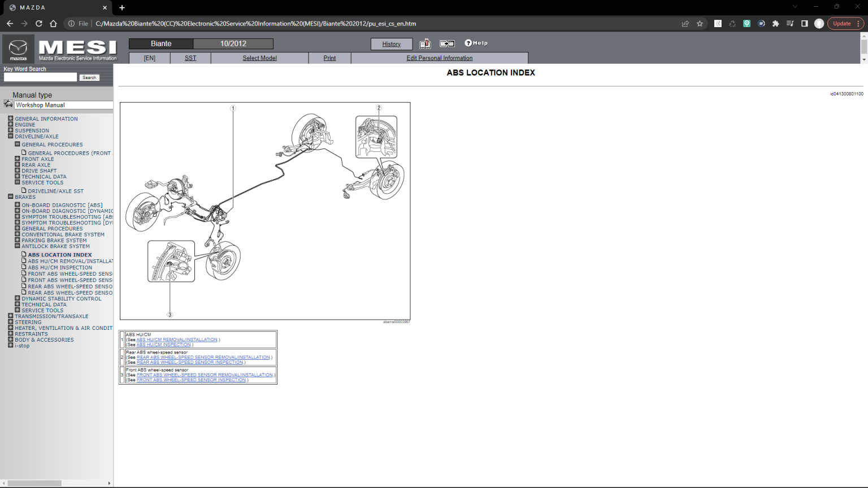868x488 pixels.
Task: Collapse the BRAKES tree section
Action: (x=11, y=197)
